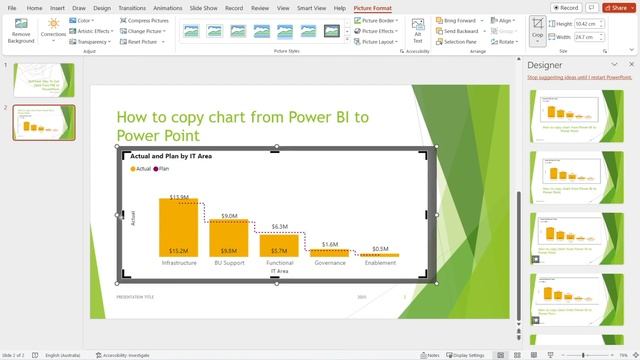The height and width of the screenshot is (360, 640).
Task: Start Slide Show from status bar
Action: (x=550, y=355)
